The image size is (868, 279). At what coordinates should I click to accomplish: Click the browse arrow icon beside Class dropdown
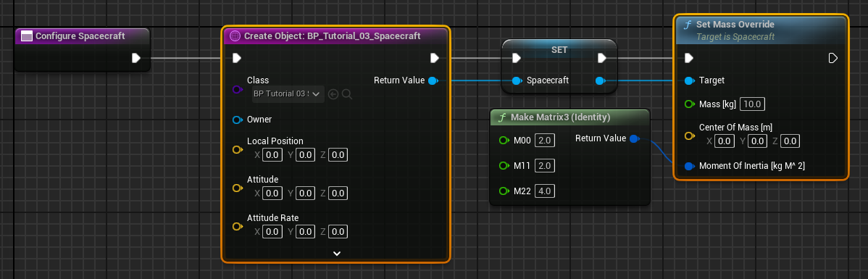click(x=333, y=94)
